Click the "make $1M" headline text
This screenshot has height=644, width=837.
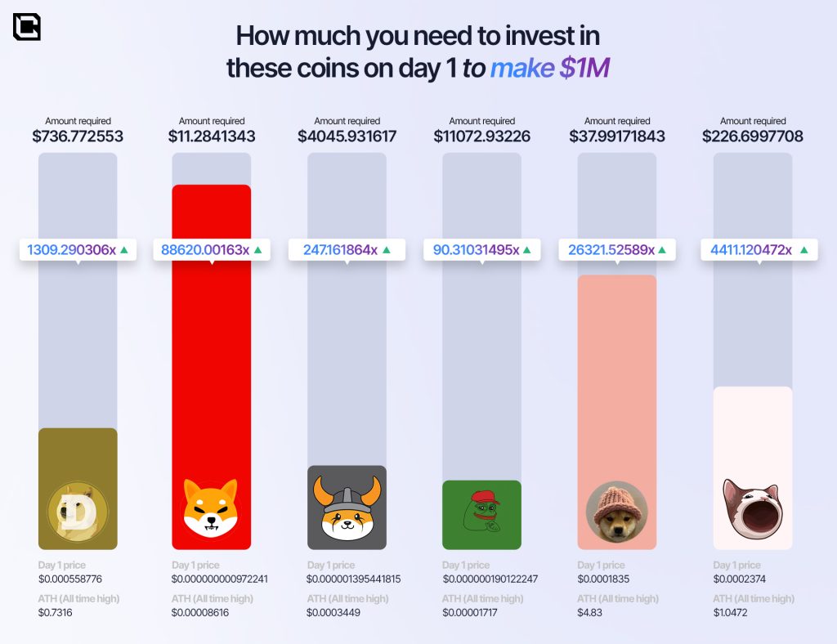549,68
